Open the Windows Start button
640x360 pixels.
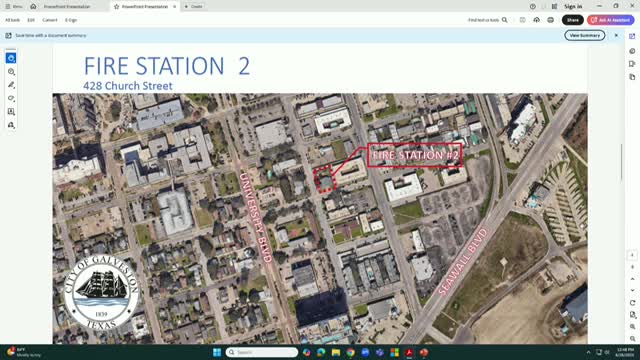[x=217, y=352]
